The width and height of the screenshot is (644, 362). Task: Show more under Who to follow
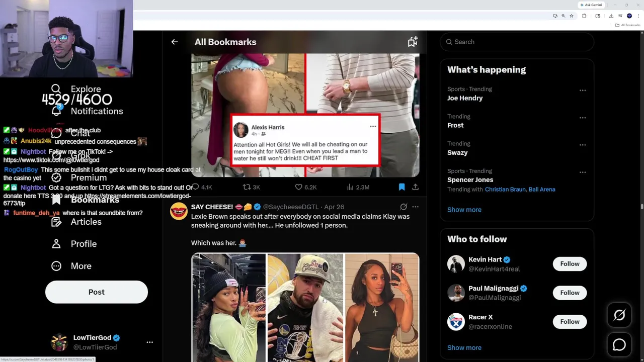click(x=464, y=347)
